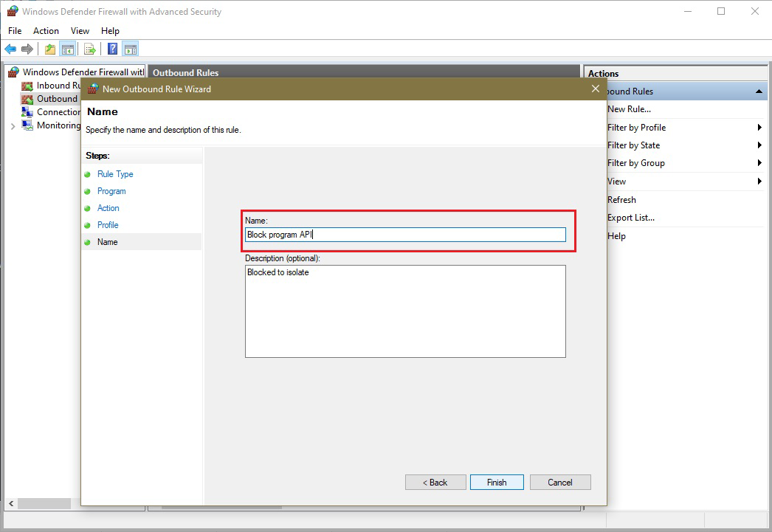The image size is (772, 532).
Task: Close the New Outbound Rule Wizard
Action: [596, 89]
